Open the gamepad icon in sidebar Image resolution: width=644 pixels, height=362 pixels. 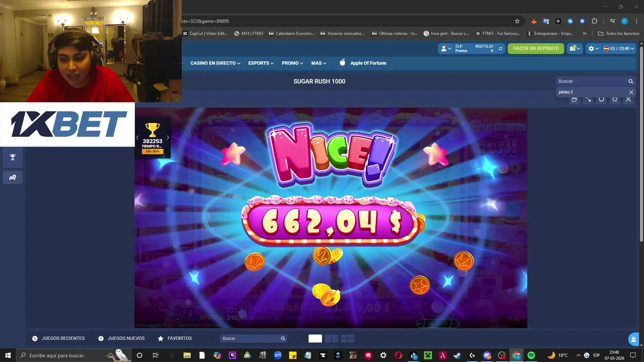pos(13,177)
